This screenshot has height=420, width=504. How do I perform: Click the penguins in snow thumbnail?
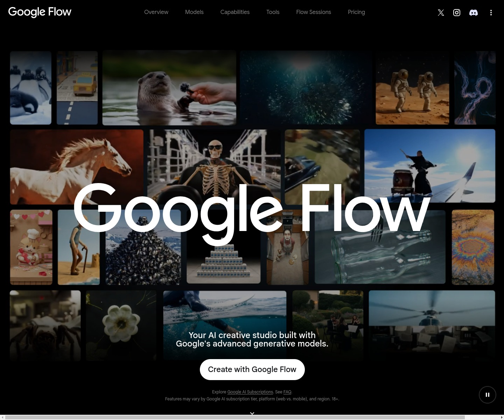[x=31, y=87]
